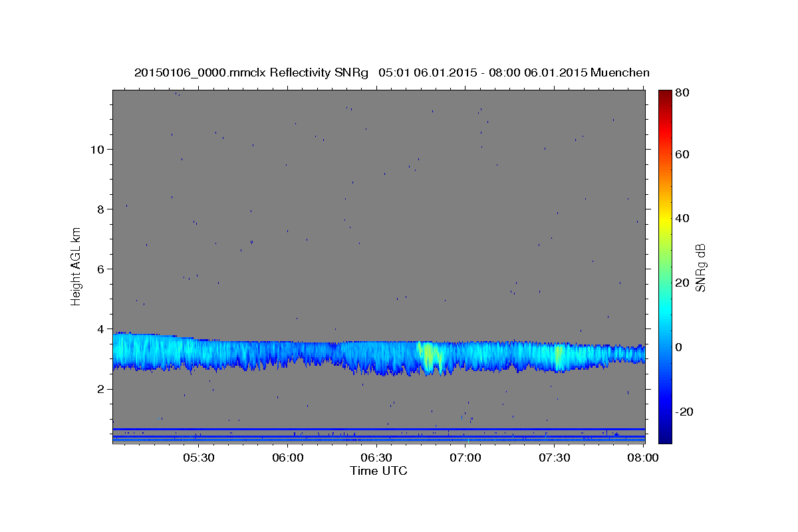The width and height of the screenshot is (798, 532).
Task: Click the colorbar tick value 40
Action: point(682,218)
